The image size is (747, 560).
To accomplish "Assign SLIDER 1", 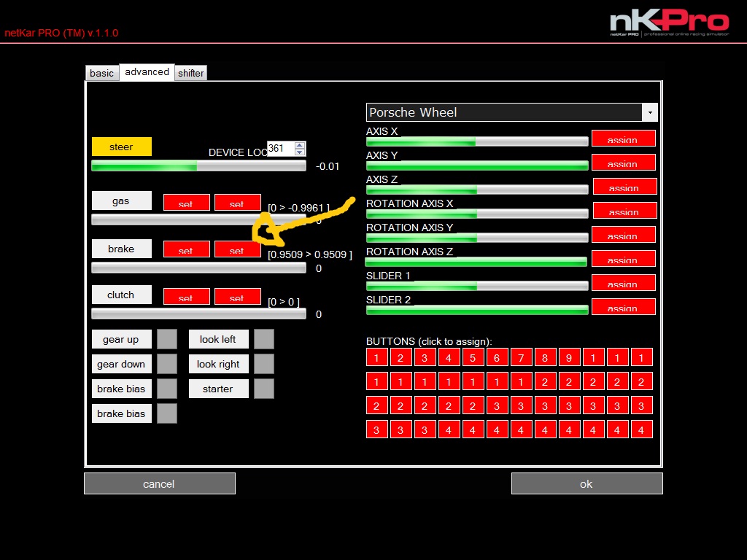I will 624,283.
